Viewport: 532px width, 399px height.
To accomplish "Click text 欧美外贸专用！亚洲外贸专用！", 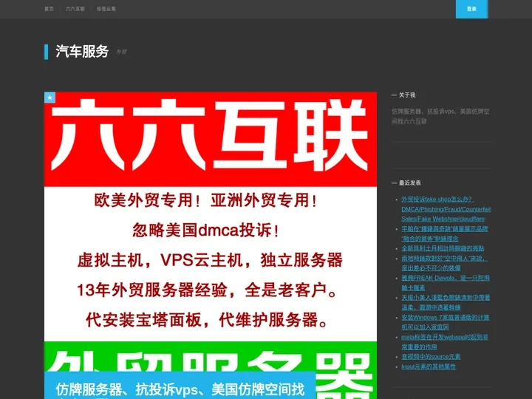I will [205, 200].
